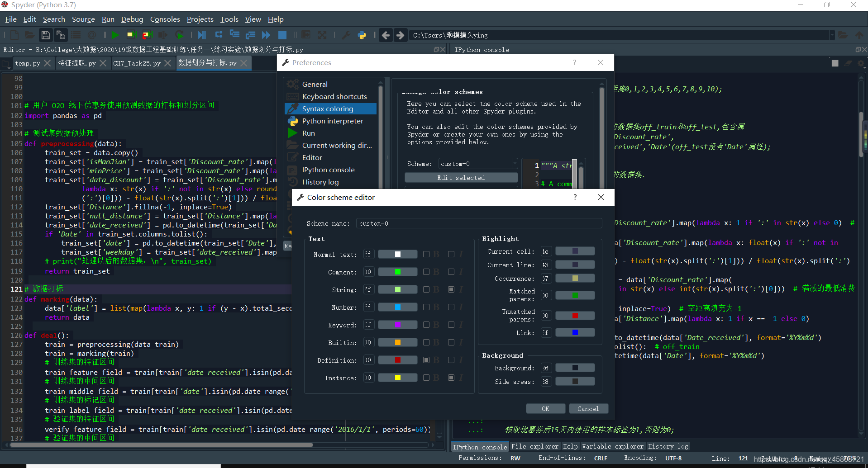The image size is (868, 468).
Task: Toggle bold formatting for Keyword text
Action: click(426, 324)
